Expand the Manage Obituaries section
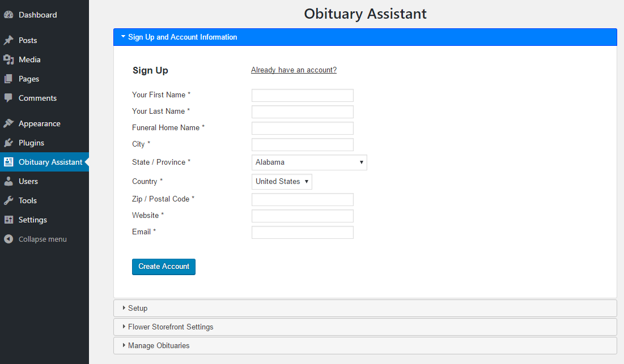624x364 pixels. pos(159,346)
